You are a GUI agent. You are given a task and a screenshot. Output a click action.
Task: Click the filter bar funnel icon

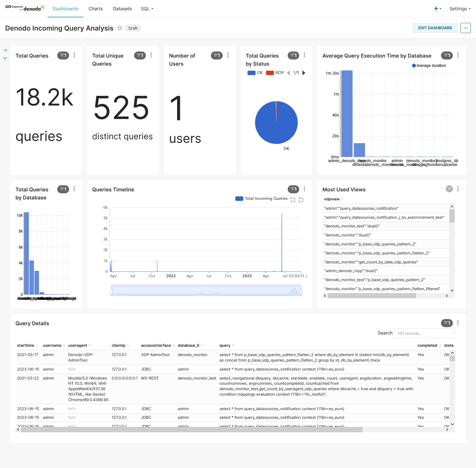coord(5,59)
